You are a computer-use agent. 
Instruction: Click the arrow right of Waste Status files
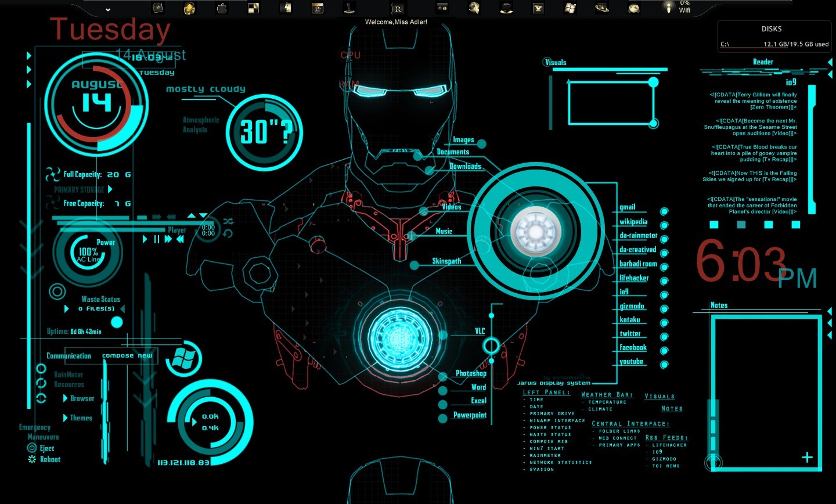point(122,309)
